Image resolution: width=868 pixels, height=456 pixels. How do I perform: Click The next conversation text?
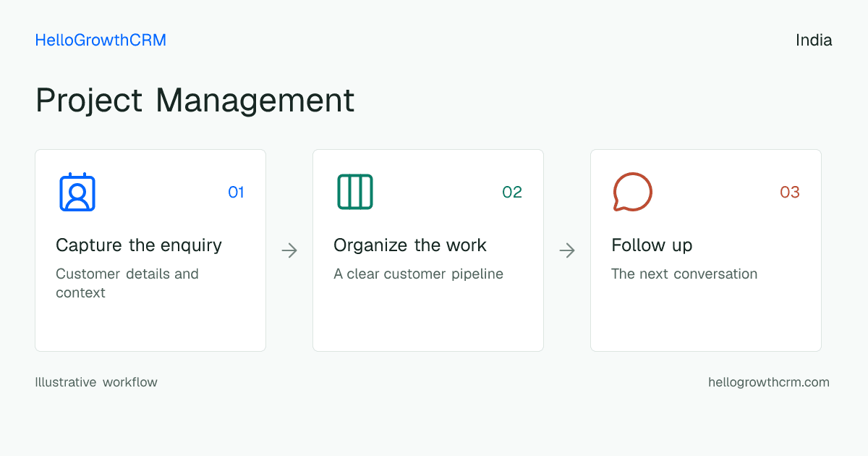[684, 274]
